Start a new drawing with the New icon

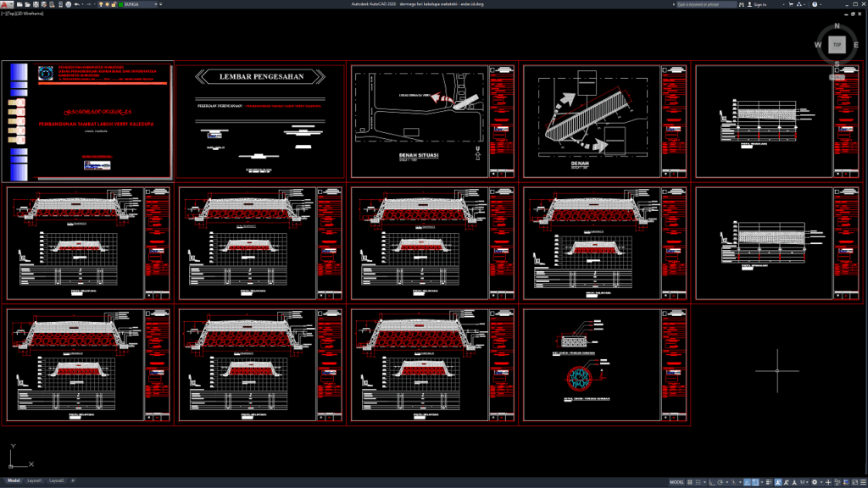(19, 3)
